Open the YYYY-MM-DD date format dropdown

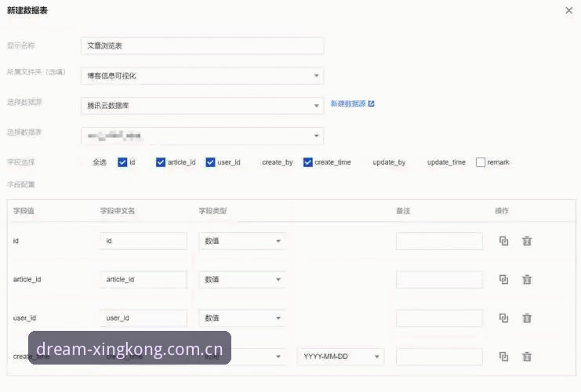click(340, 357)
